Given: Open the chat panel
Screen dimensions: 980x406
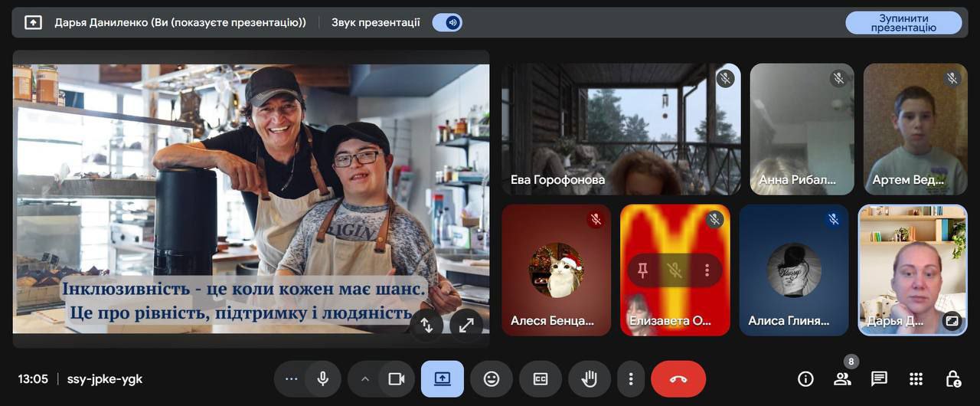Looking at the screenshot, I should pos(879,379).
